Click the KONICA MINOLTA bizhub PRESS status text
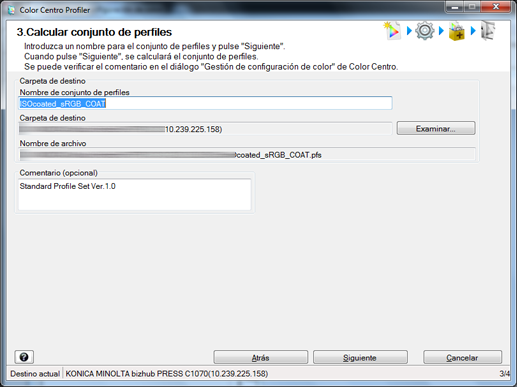The image size is (517, 387). coord(166,374)
